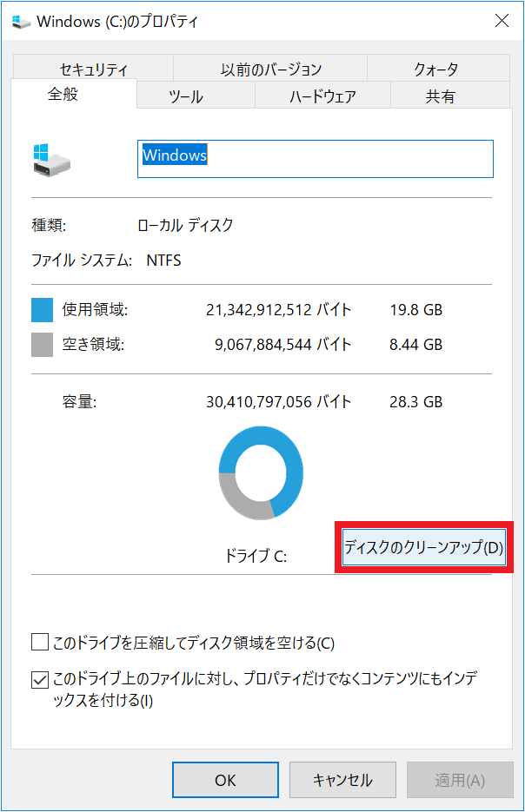Click the Windows drive icon beside the name field
This screenshot has height=812, width=525.
coord(51,161)
